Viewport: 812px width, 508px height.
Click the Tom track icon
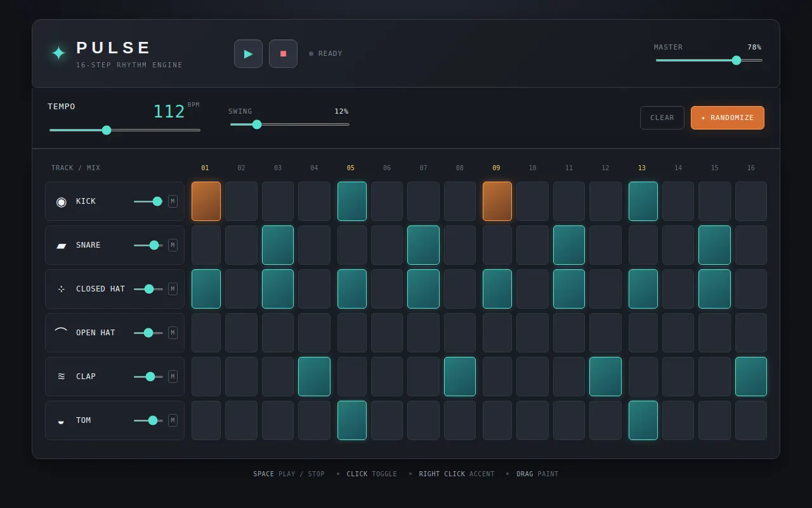click(62, 421)
